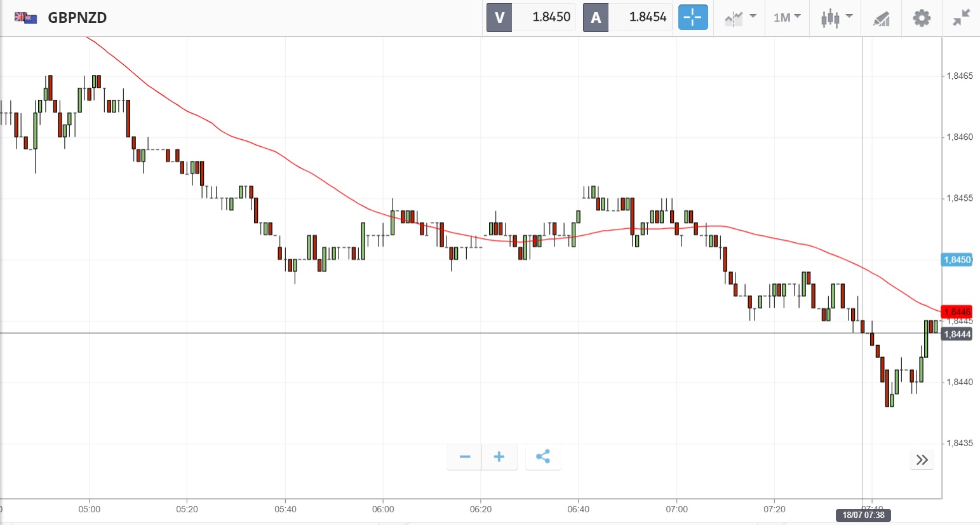Viewport: 980px width, 525px height.
Task: Zoom in with the plus button
Action: tap(499, 457)
